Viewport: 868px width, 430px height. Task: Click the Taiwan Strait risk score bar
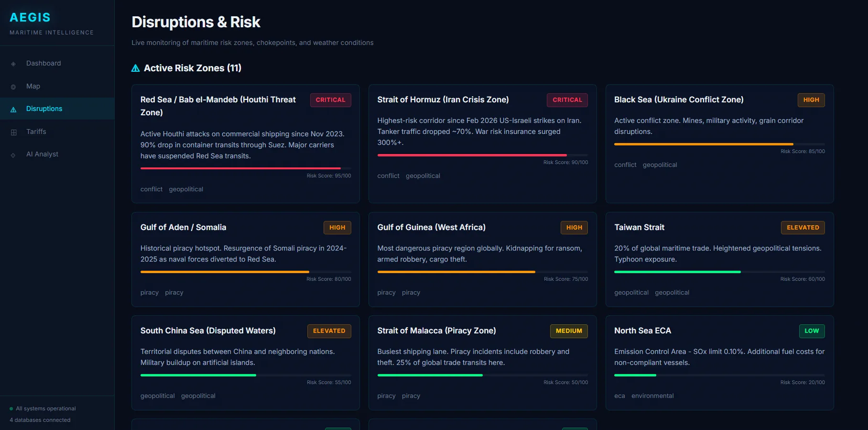pos(719,272)
